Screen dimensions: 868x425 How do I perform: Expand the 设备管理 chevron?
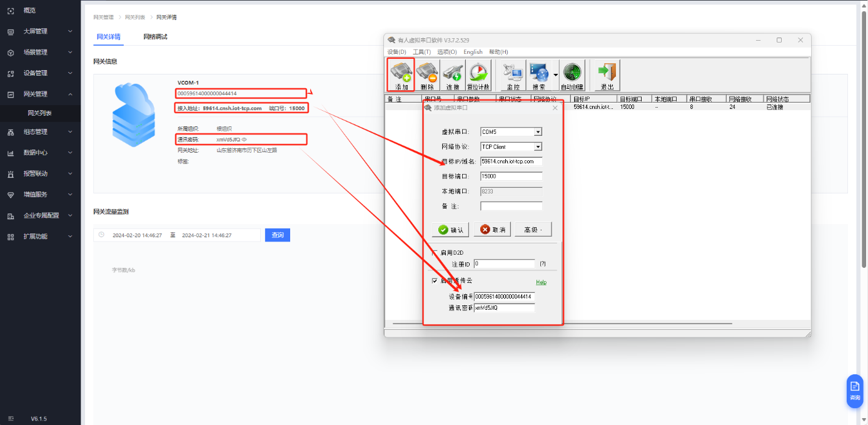point(70,73)
